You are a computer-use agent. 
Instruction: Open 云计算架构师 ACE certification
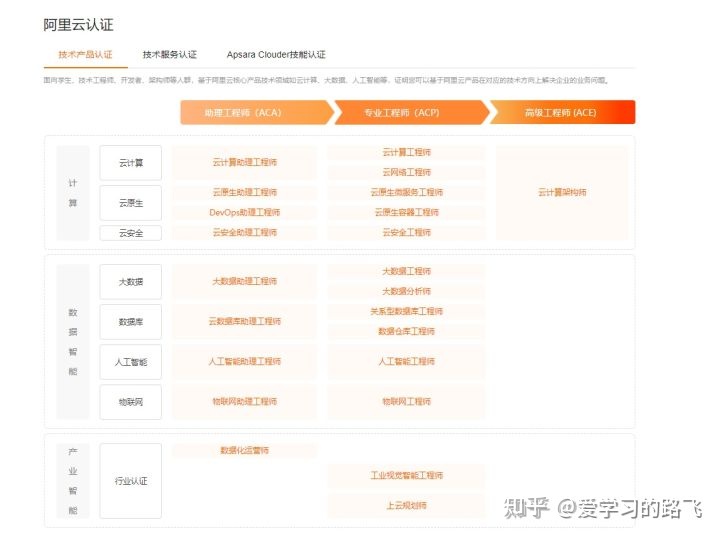tap(562, 192)
